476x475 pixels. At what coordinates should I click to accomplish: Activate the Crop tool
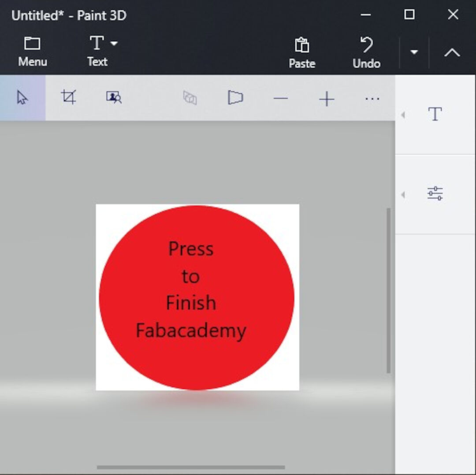tap(69, 98)
